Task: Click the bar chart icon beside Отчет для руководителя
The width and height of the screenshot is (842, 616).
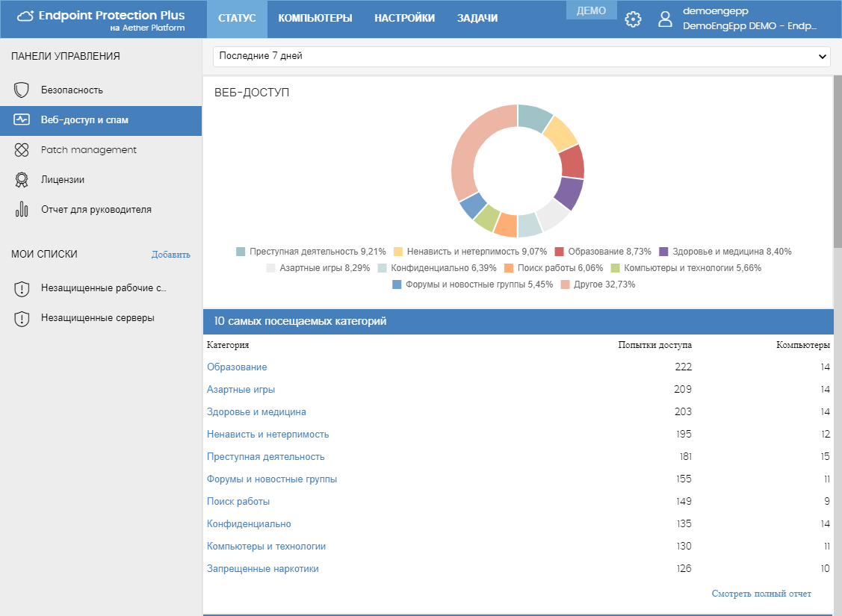Action: [22, 209]
